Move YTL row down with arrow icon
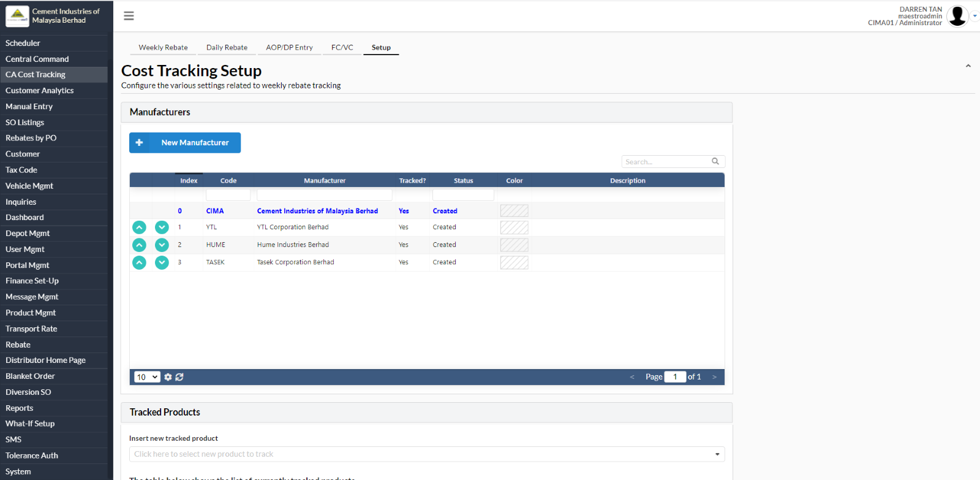 [162, 227]
